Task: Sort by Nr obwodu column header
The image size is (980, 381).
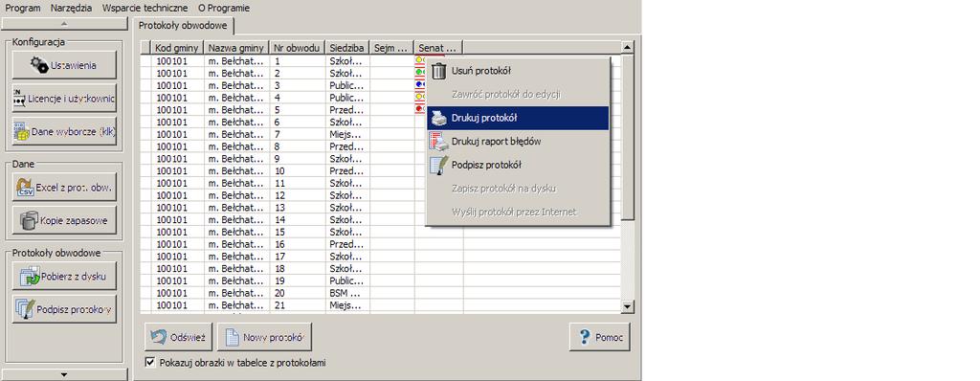Action: point(298,48)
